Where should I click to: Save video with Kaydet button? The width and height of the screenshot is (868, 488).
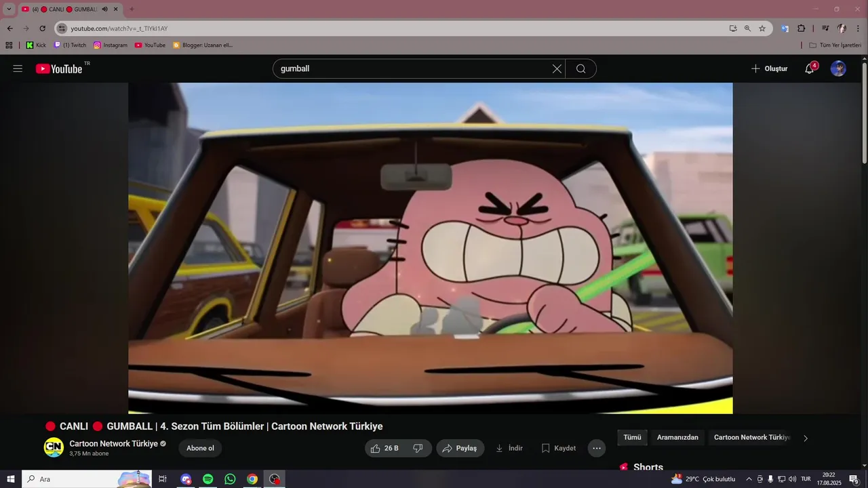pyautogui.click(x=558, y=448)
